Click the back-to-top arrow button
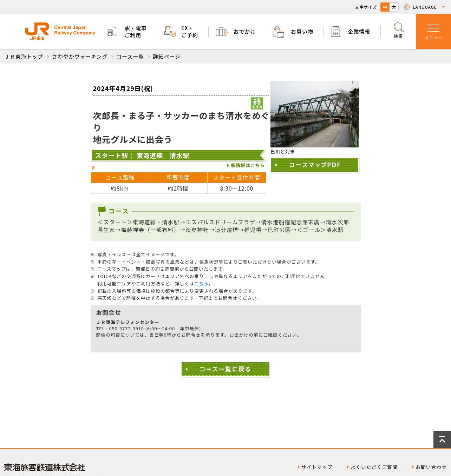The width and height of the screenshot is (451, 476). point(442,439)
